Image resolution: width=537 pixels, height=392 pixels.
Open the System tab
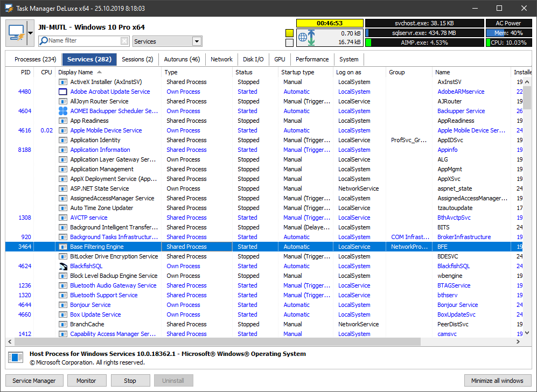[x=349, y=59]
